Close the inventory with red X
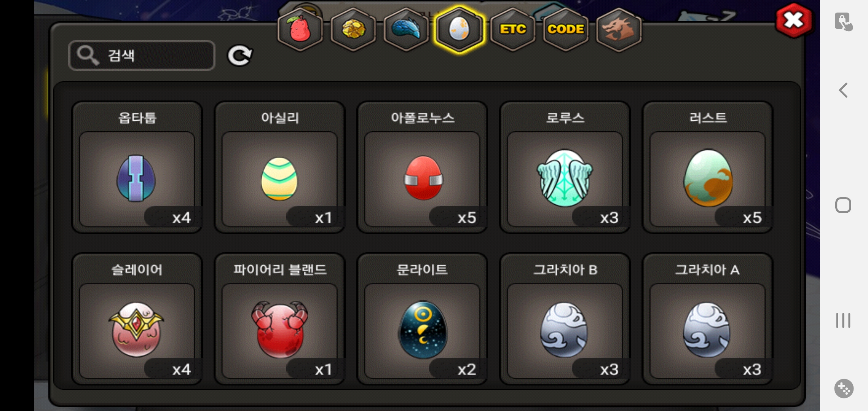This screenshot has width=868, height=411. 794,21
